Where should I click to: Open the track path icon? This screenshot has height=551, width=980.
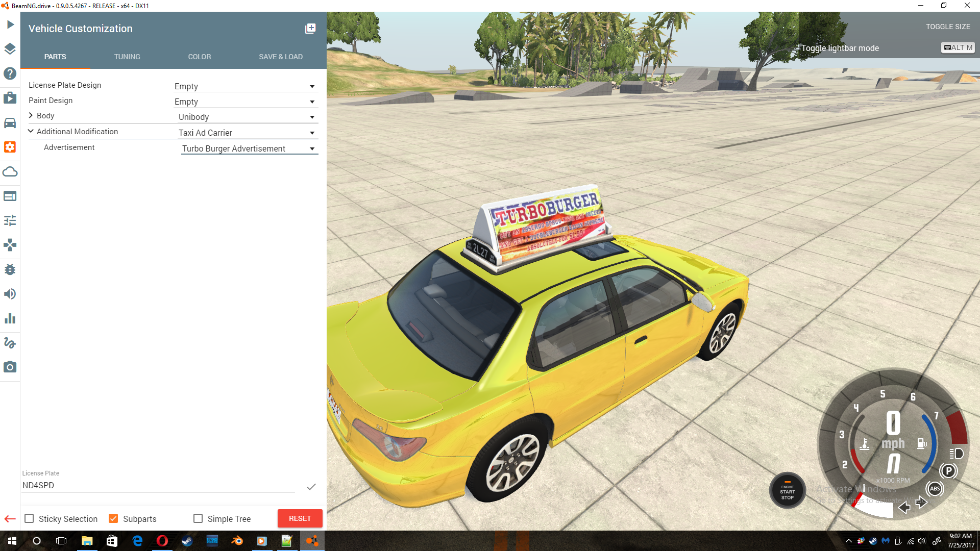tap(10, 343)
